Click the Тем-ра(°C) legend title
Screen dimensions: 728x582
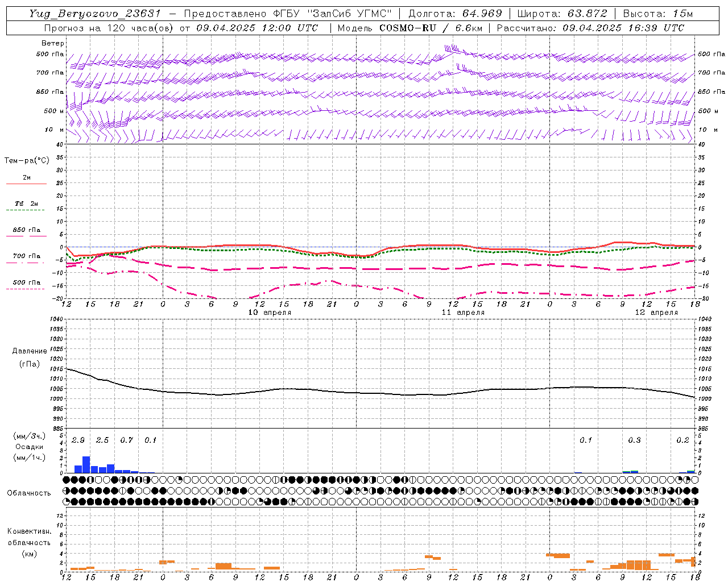27,161
